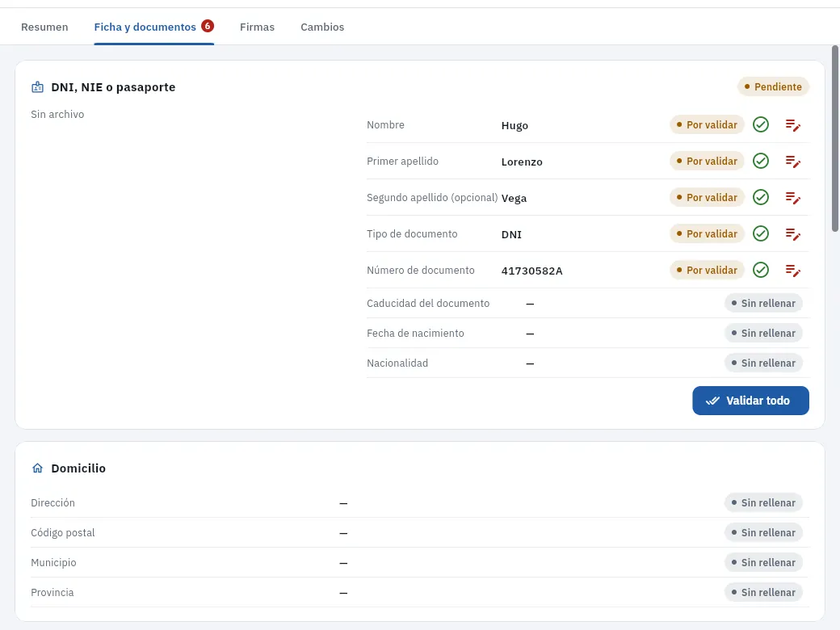Click the Fecha de nacimiento label
This screenshot has height=630, width=840.
tap(415, 334)
